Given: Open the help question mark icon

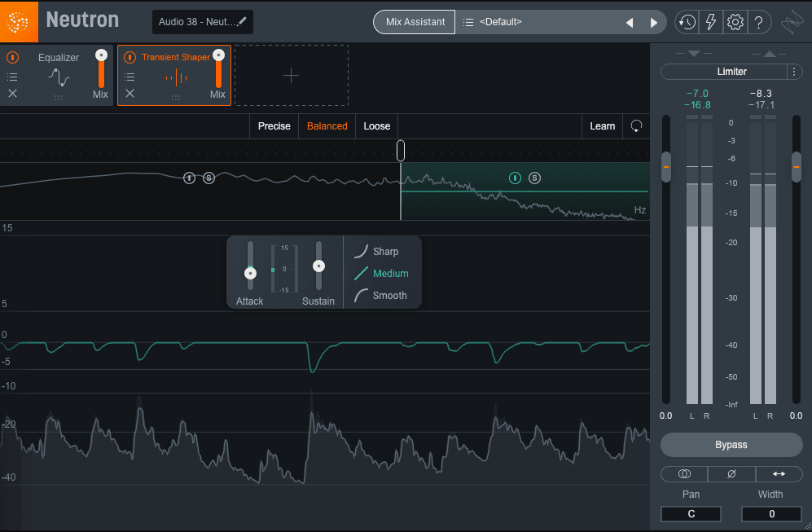Looking at the screenshot, I should click(x=759, y=22).
